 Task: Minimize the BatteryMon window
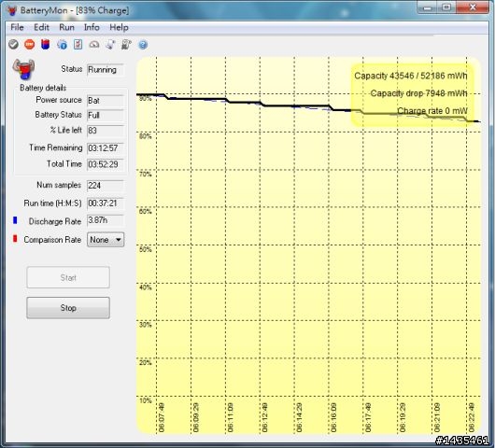tap(427, 7)
